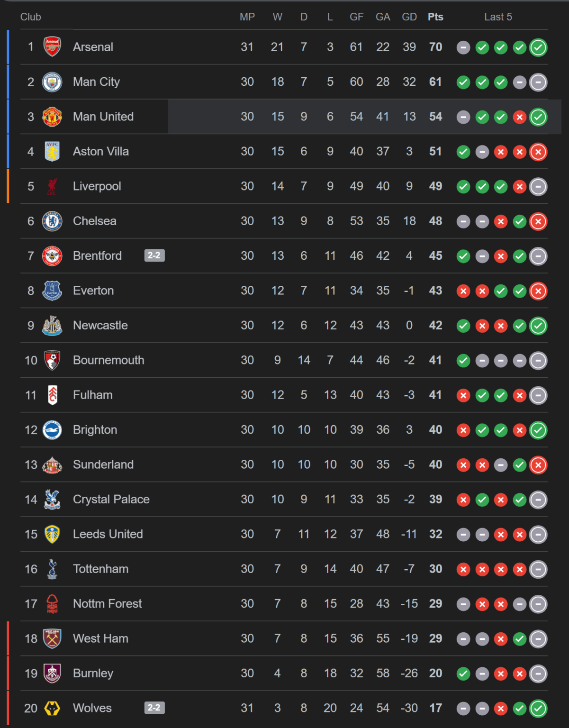The image size is (569, 728).
Task: Click Arsenal's most recent win indicator
Action: coord(538,47)
